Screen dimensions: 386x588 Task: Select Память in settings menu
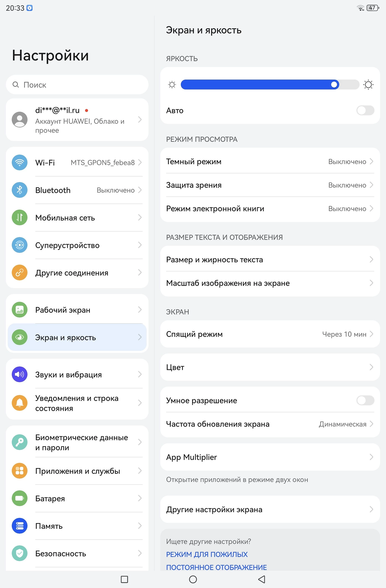pos(77,526)
